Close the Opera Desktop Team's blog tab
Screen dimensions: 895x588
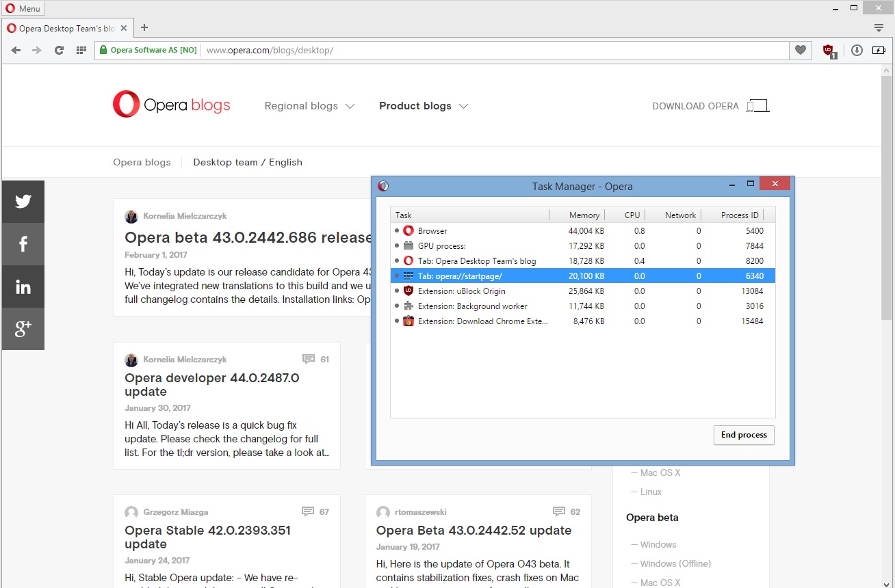[x=124, y=29]
